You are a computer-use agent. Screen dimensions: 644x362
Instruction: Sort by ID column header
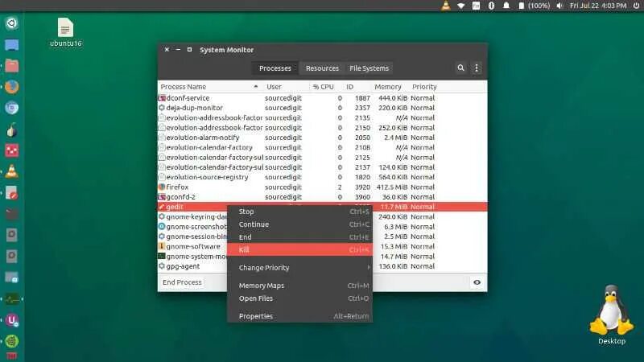[357, 87]
